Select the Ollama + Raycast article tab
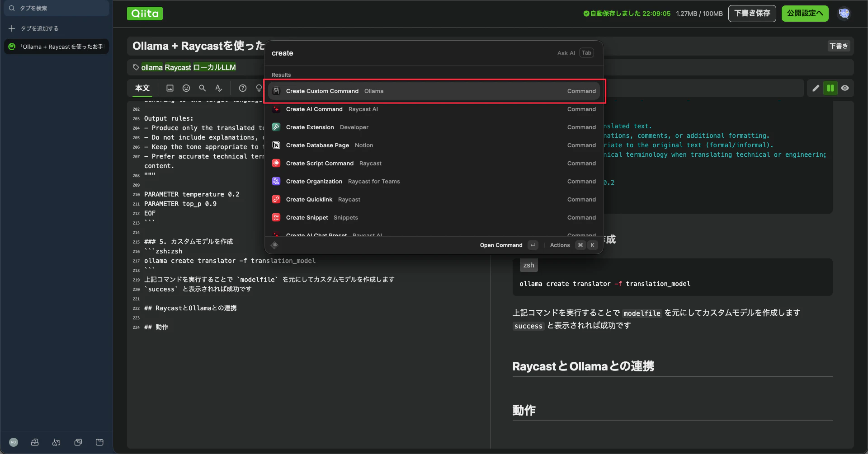868x454 pixels. [x=57, y=47]
